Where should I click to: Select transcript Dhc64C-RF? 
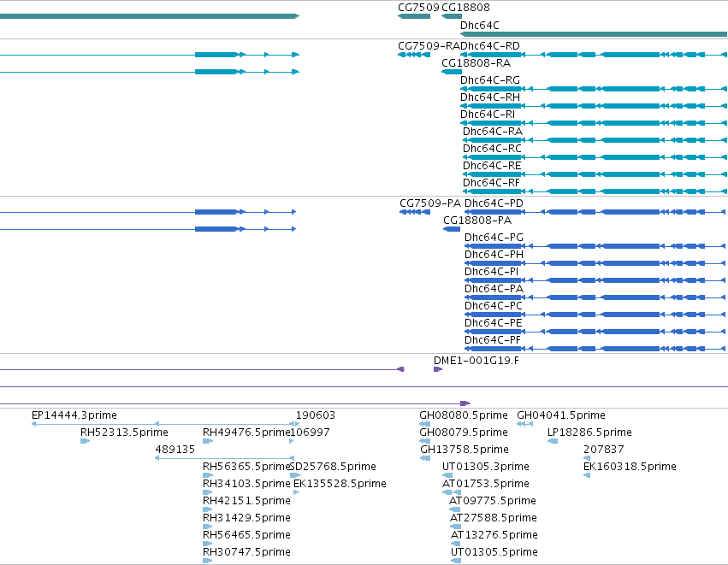491,183
